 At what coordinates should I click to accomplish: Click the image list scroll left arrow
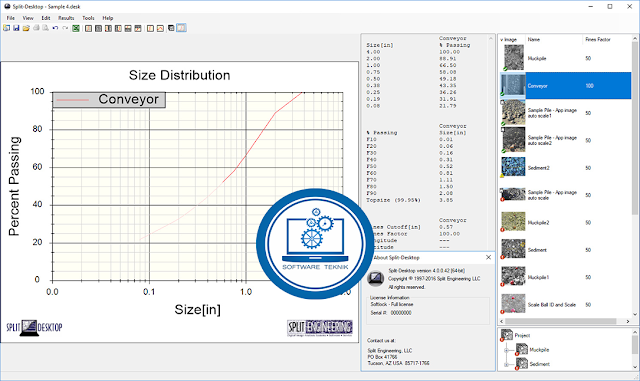pyautogui.click(x=501, y=321)
